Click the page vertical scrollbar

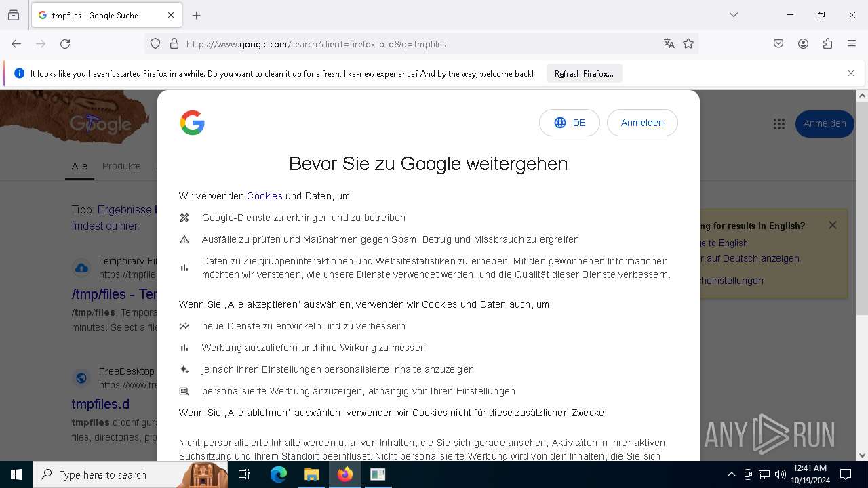(x=862, y=209)
